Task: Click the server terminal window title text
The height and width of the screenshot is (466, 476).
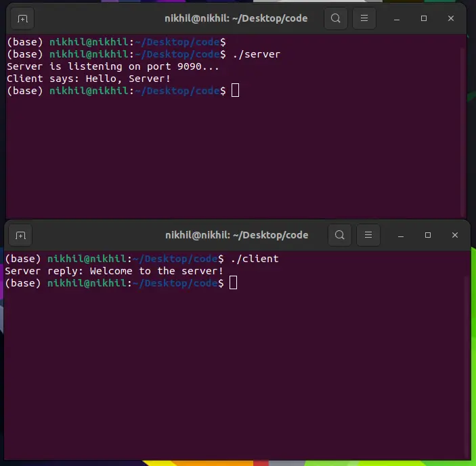Action: coord(236,18)
